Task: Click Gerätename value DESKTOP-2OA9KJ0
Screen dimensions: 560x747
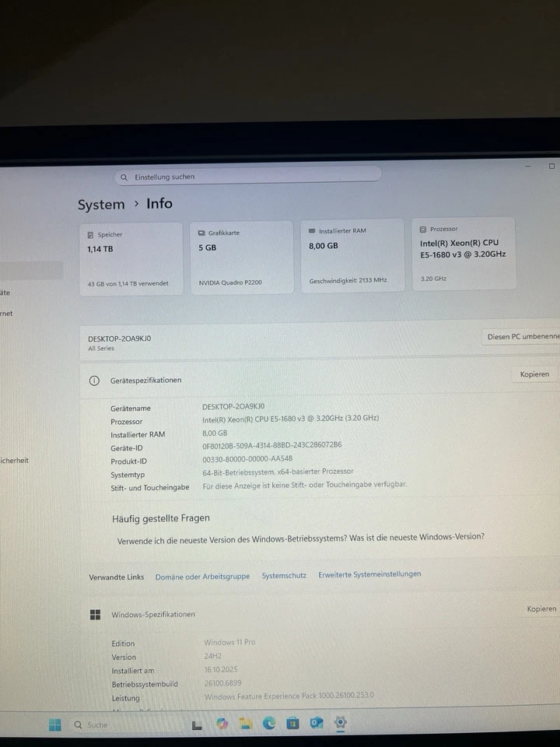Action: 233,406
